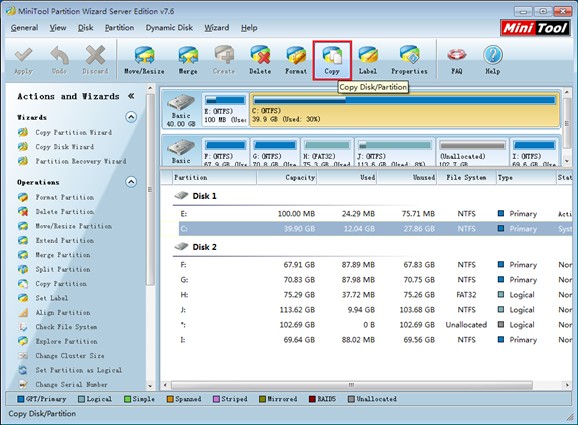Click the Unallocated legend color swatch
578x425 pixels.
351,399
